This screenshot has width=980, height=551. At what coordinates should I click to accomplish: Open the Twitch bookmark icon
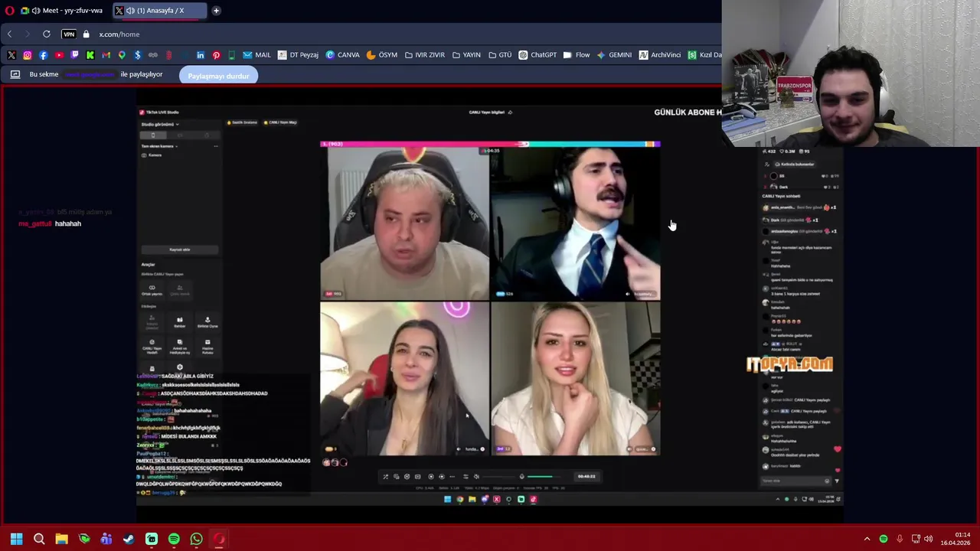74,55
